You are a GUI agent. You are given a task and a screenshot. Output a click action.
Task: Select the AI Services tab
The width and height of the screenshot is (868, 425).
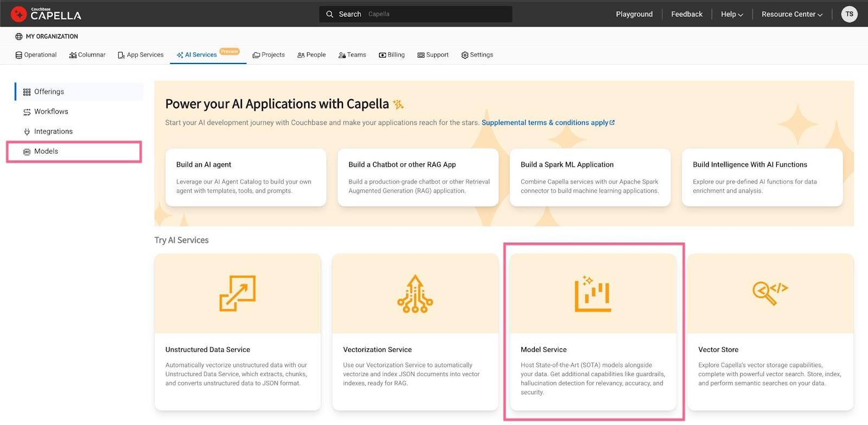[x=208, y=55]
